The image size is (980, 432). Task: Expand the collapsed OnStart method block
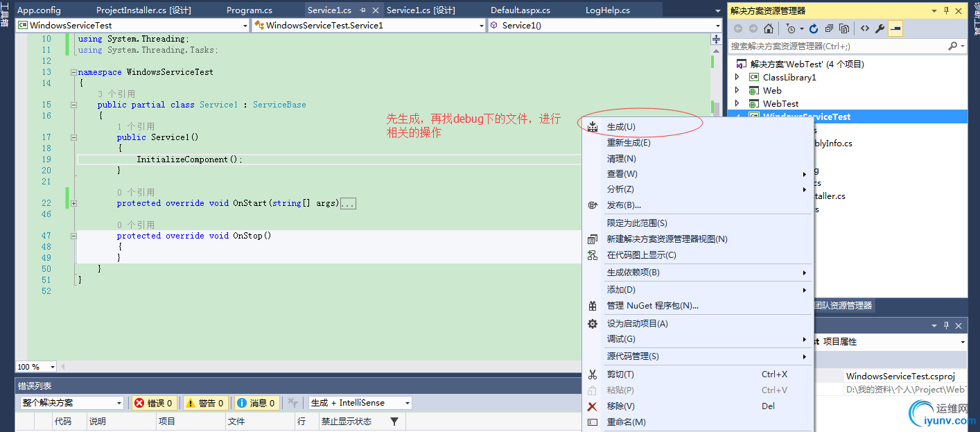click(x=73, y=203)
